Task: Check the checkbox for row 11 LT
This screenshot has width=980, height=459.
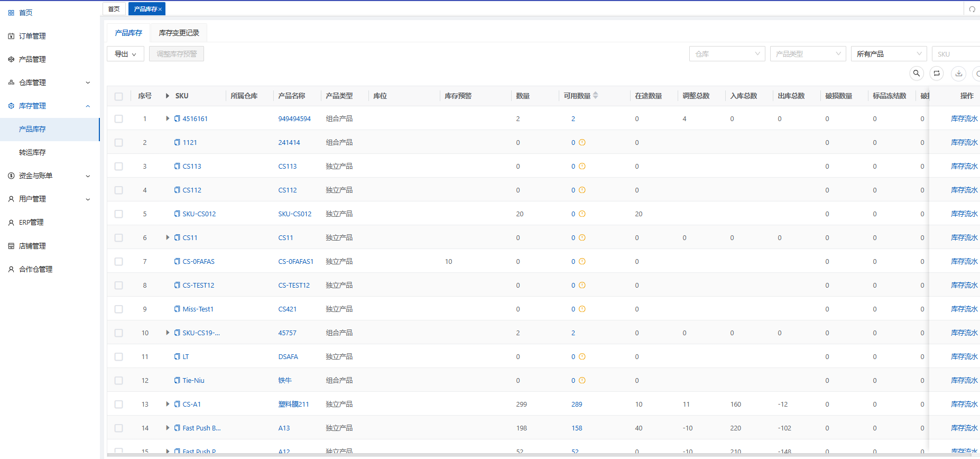Action: point(118,357)
